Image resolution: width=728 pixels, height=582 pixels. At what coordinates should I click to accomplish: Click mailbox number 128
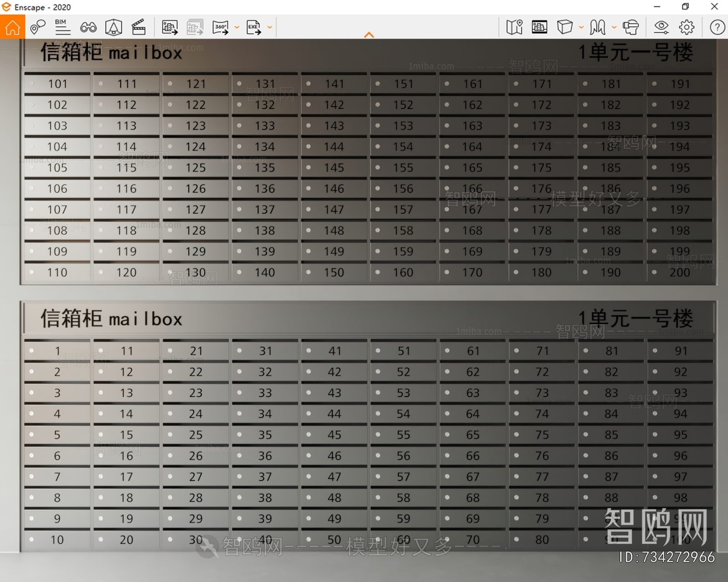196,231
